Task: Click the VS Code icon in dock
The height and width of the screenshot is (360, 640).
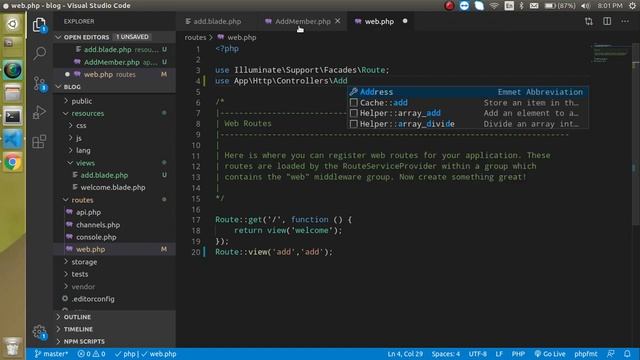Action: coord(13,140)
